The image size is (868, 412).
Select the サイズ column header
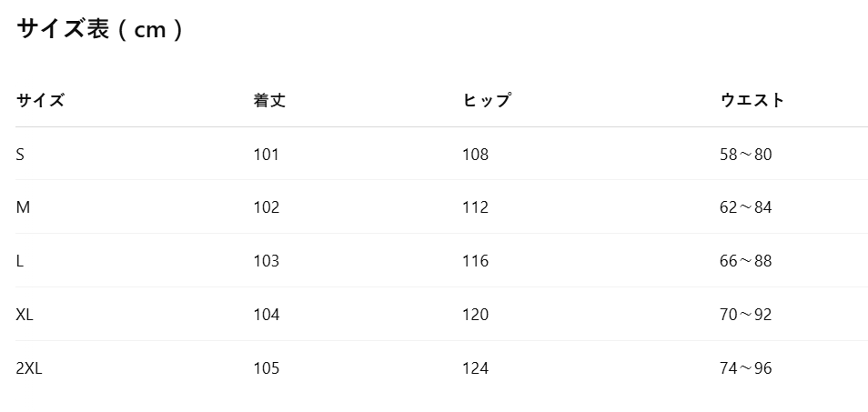click(40, 101)
